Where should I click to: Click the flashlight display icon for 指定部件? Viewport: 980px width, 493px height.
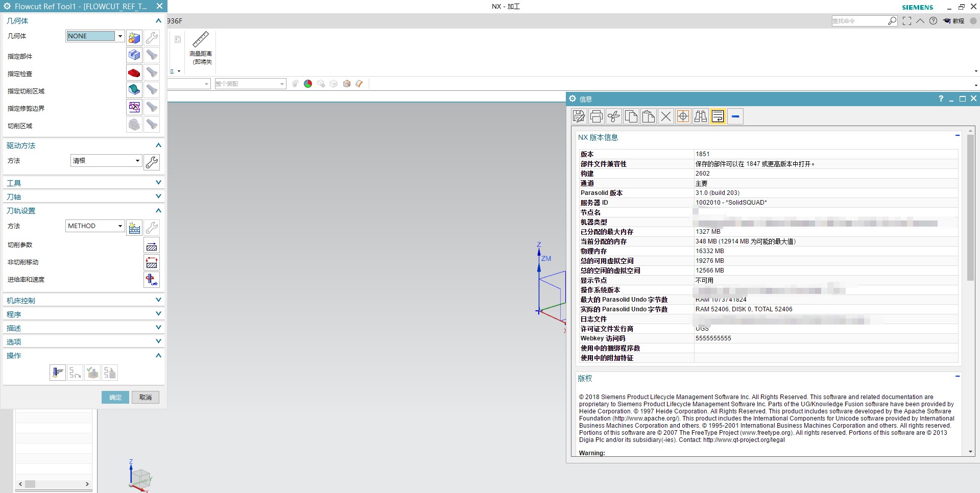pos(152,55)
